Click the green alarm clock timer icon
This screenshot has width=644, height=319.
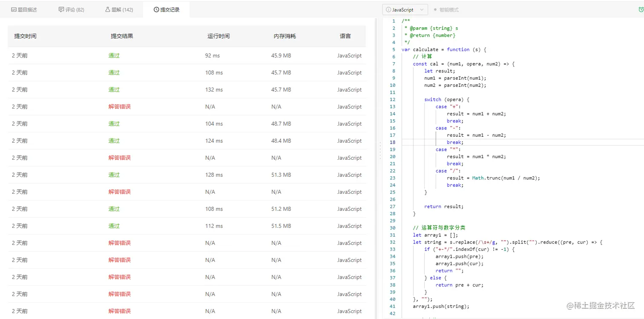coord(641,10)
